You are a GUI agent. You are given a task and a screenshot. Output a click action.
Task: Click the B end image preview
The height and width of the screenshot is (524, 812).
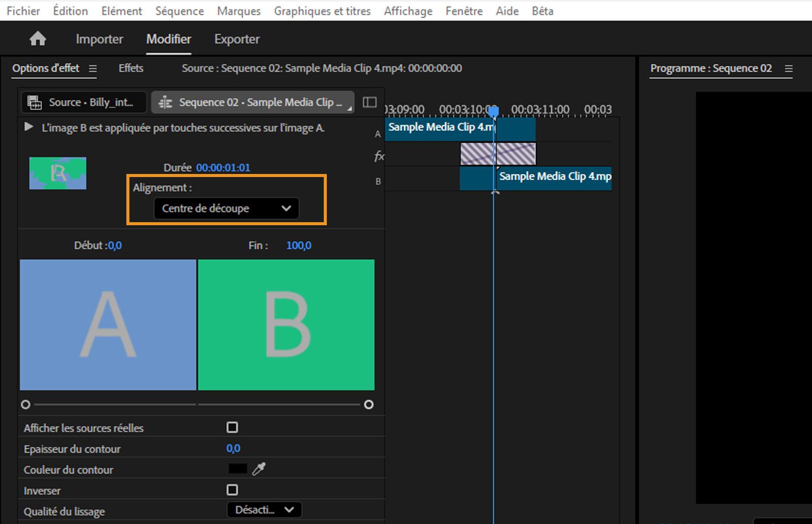coord(286,325)
